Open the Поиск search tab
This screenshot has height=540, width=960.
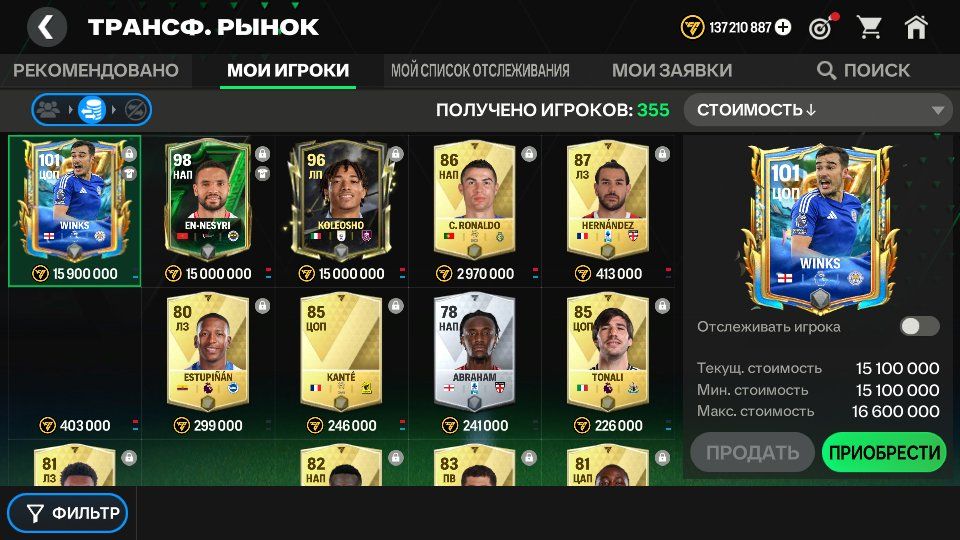pos(864,70)
